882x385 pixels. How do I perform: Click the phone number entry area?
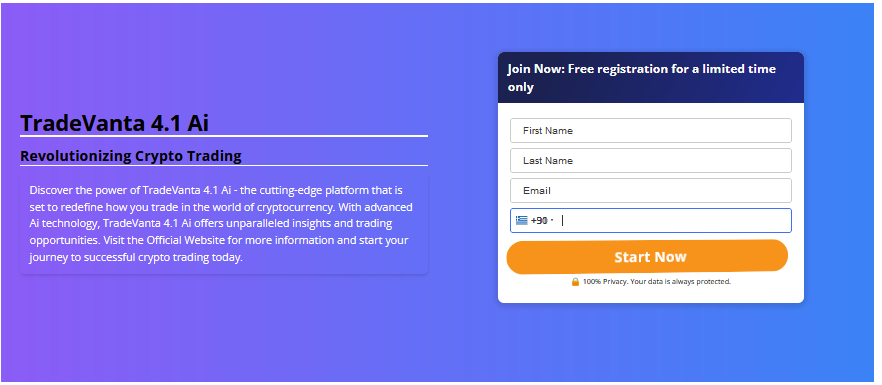tap(674, 221)
